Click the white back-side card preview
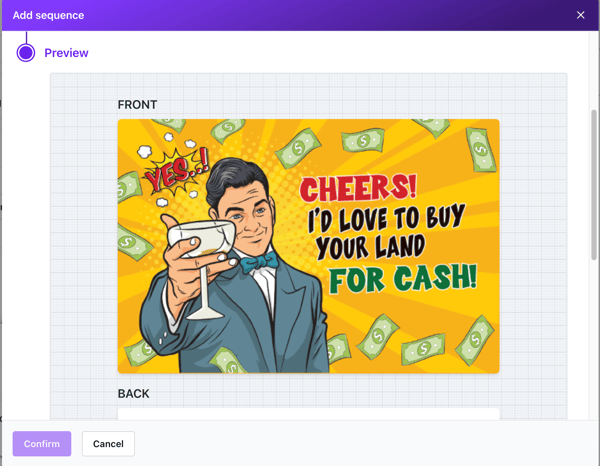Screen dimensions: 600x466 [x=308, y=413]
